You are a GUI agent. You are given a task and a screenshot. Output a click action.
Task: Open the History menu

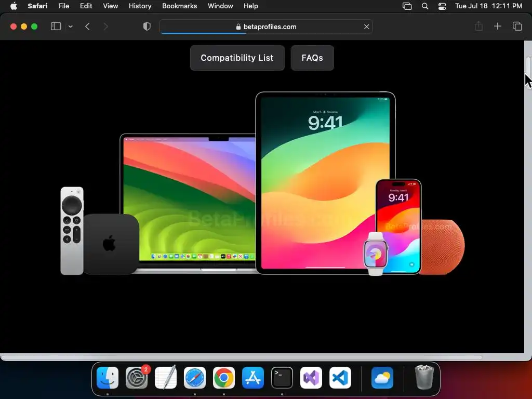tap(140, 6)
